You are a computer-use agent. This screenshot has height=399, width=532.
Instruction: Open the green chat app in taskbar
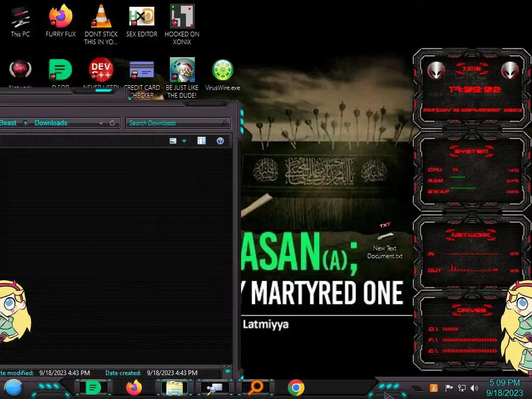(93, 388)
